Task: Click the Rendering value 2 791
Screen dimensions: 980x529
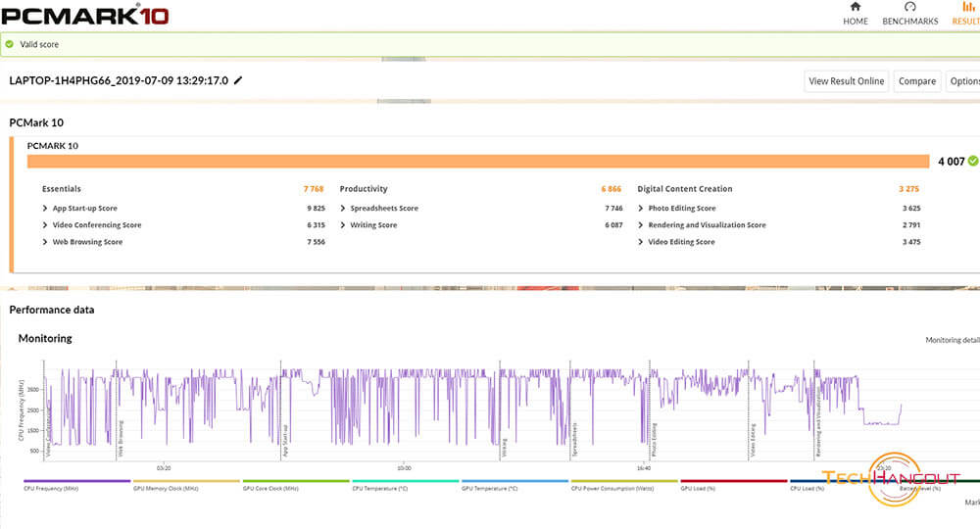Action: click(x=911, y=225)
